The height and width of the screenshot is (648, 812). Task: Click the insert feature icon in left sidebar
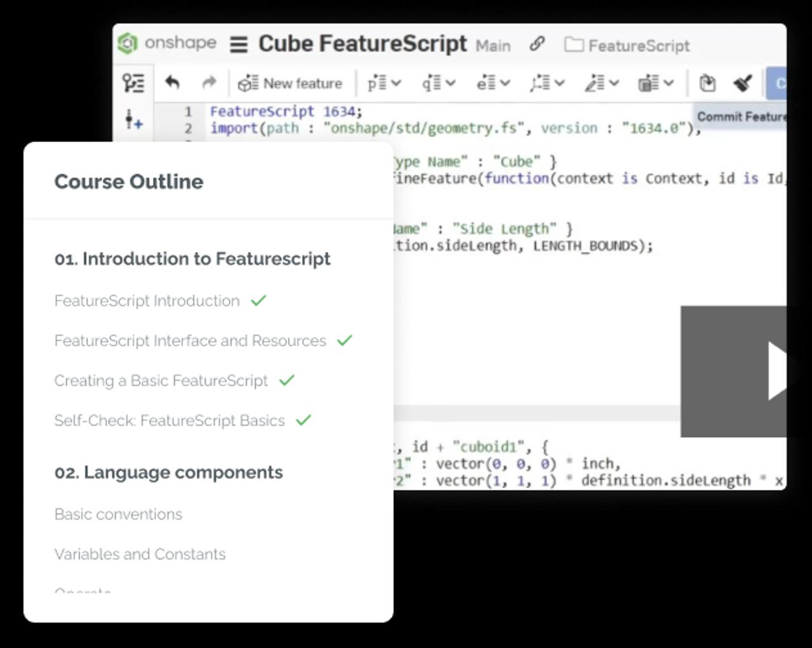133,119
